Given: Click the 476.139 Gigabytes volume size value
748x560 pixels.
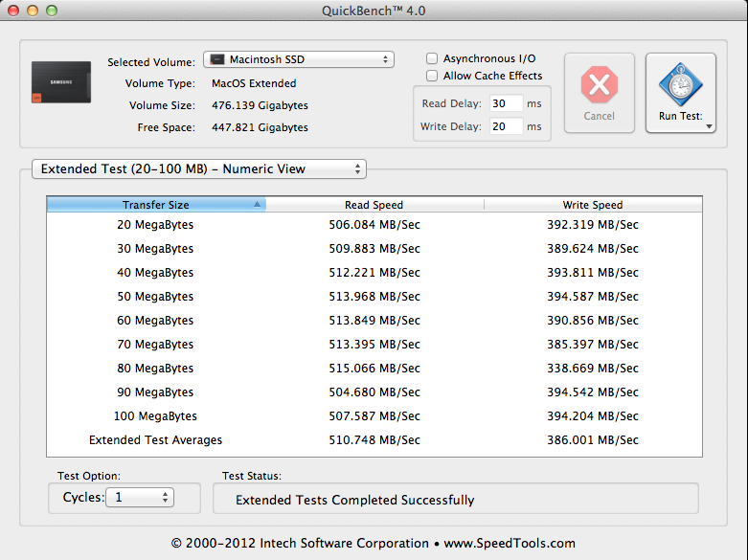Looking at the screenshot, I should [x=260, y=105].
